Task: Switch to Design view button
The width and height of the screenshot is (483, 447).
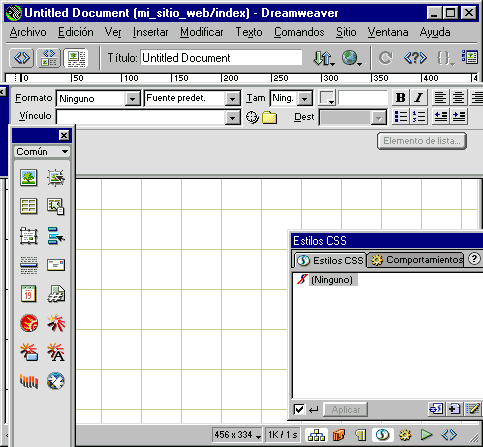Action: [76, 58]
